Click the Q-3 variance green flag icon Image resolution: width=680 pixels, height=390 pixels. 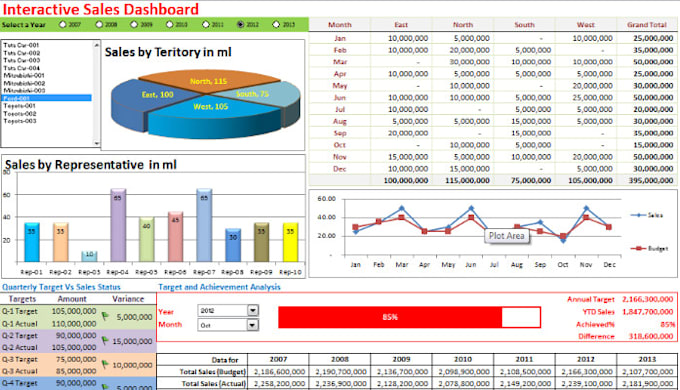pos(105,364)
